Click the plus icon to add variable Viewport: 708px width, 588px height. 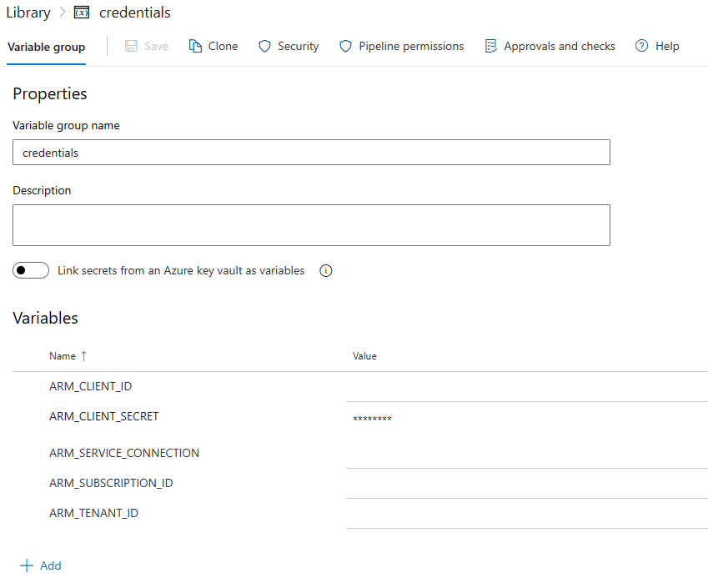pyautogui.click(x=27, y=565)
